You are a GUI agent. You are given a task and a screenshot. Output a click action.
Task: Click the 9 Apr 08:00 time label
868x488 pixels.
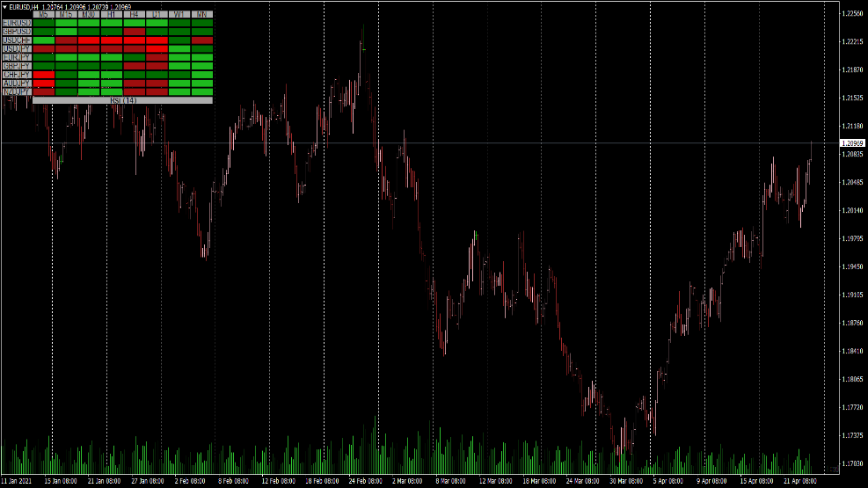click(711, 481)
